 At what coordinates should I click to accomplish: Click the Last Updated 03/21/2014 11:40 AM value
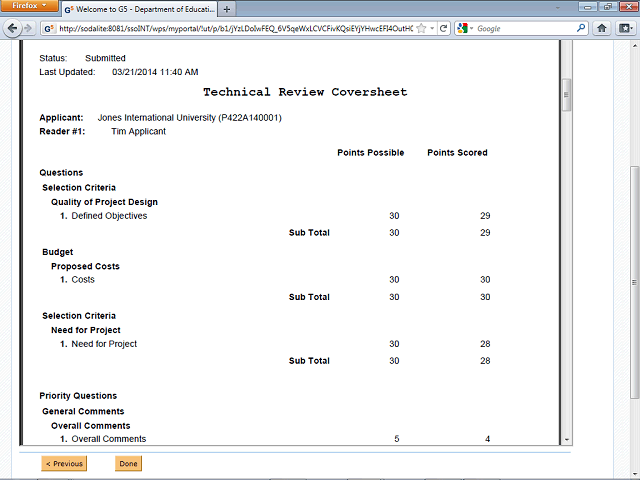[x=155, y=72]
